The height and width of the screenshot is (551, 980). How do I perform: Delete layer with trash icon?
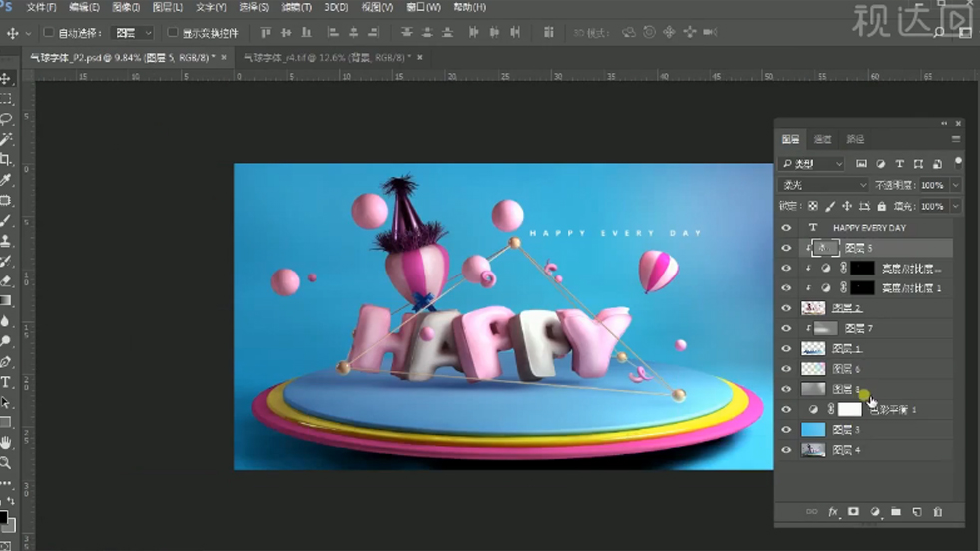coord(937,512)
